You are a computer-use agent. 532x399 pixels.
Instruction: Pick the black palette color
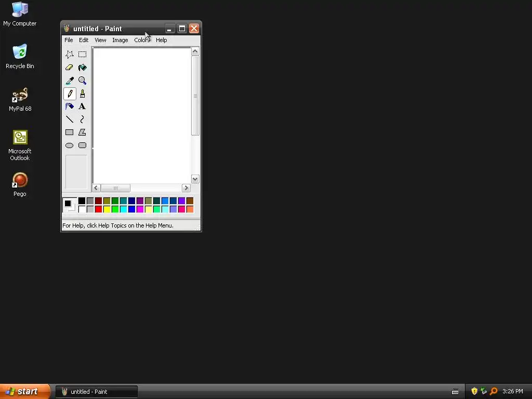82,201
